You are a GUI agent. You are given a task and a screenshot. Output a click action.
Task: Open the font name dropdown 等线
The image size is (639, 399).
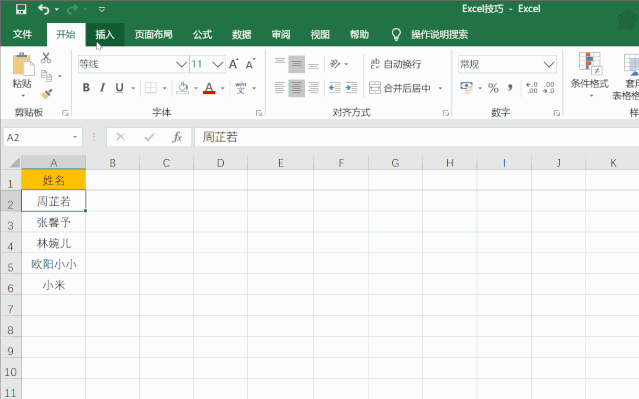coord(181,64)
